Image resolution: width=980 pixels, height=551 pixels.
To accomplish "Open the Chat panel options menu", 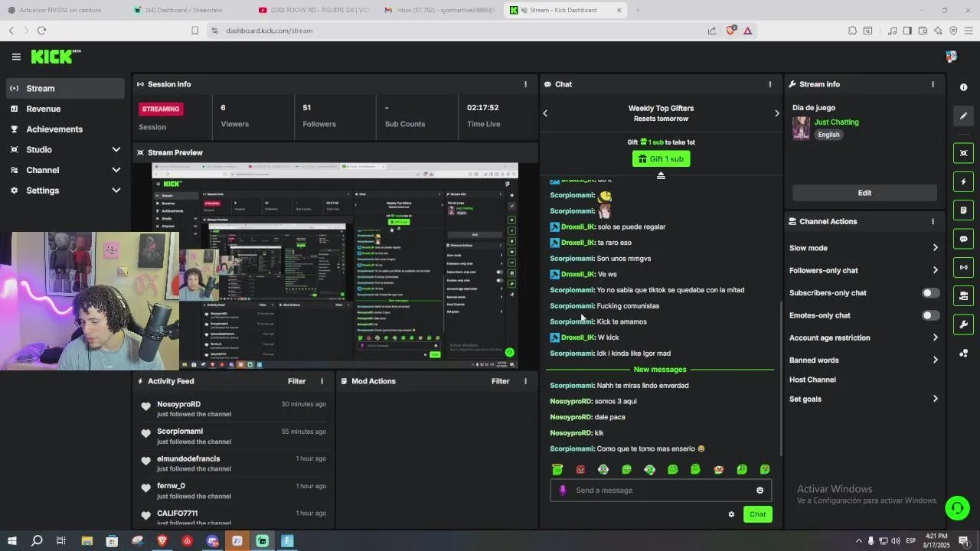I will click(770, 84).
